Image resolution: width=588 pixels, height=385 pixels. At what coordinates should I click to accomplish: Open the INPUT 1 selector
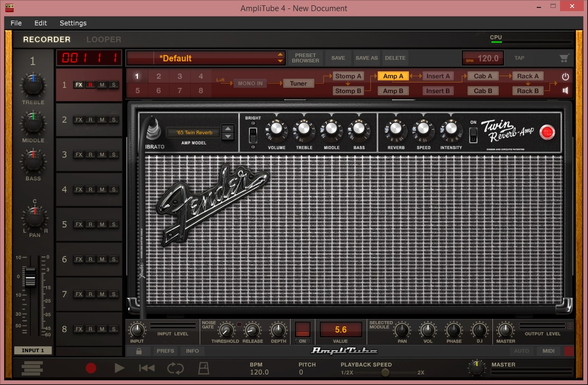tap(33, 350)
